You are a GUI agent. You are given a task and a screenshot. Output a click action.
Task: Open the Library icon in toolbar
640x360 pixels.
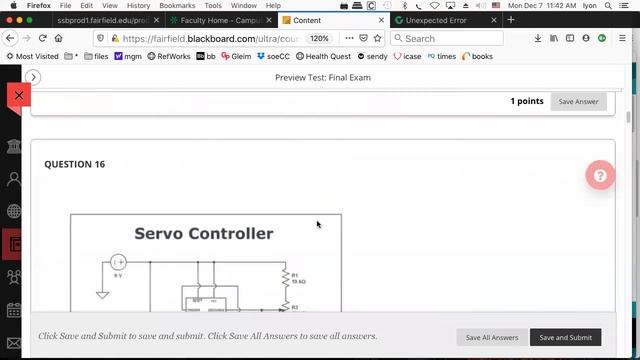click(x=554, y=38)
